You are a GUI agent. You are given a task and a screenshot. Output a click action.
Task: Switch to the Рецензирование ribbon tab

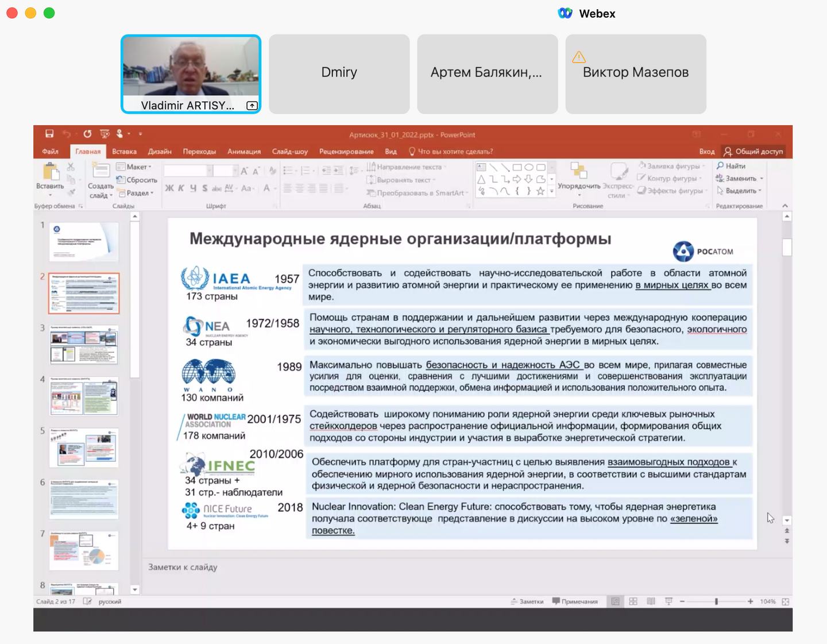coord(346,152)
